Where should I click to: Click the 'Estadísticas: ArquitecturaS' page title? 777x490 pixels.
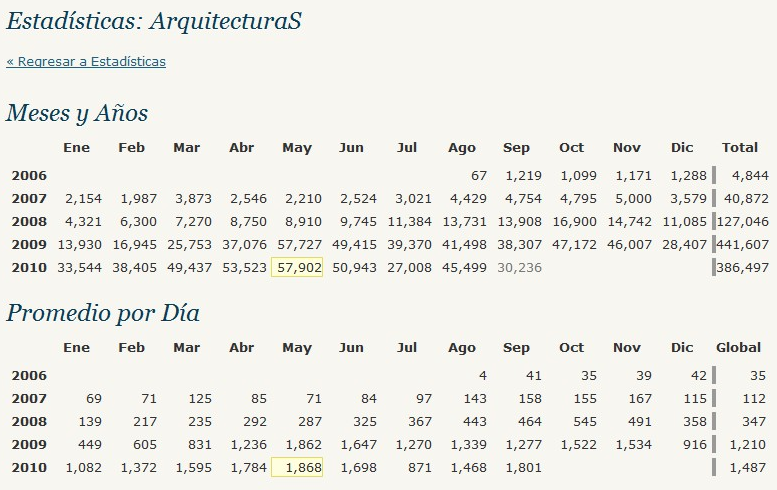click(154, 21)
